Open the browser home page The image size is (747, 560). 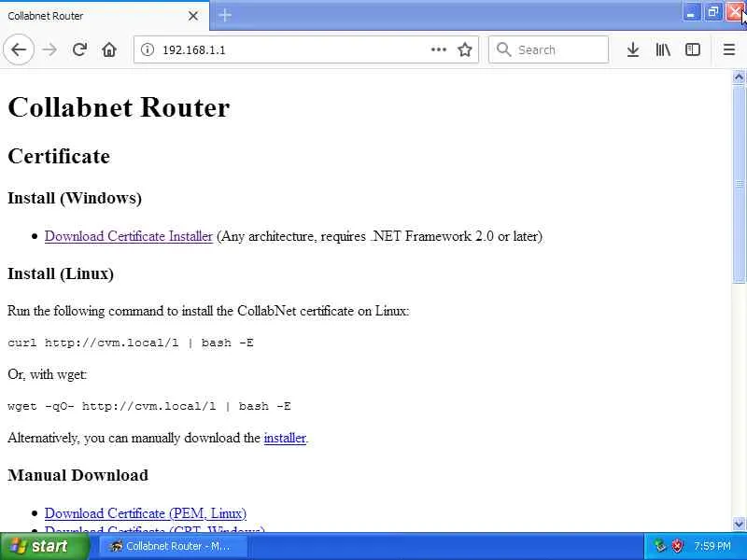[x=109, y=49]
